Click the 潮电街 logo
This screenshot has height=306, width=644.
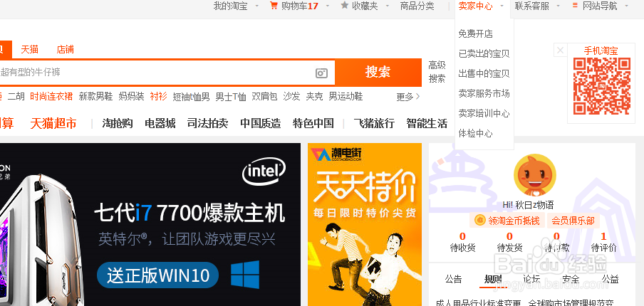pyautogui.click(x=336, y=154)
